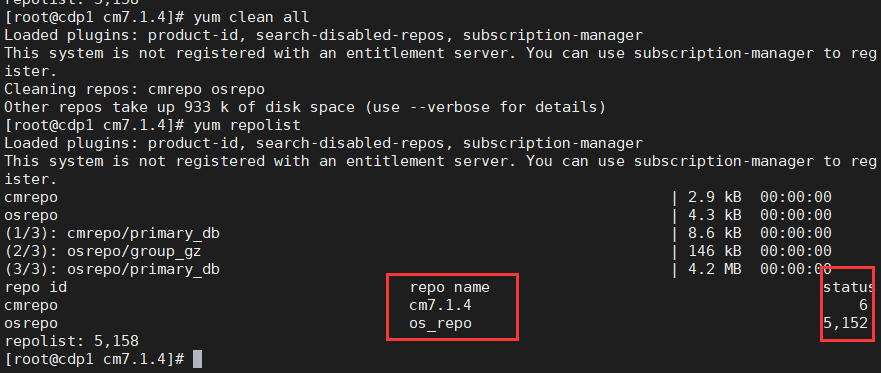
Task: Click the '4.2 MB' size value
Action: click(x=715, y=269)
